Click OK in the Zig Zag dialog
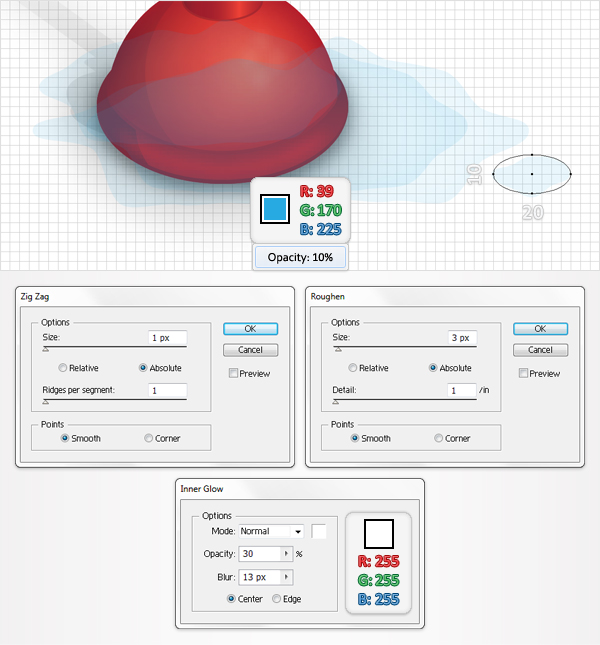This screenshot has width=600, height=645. [x=250, y=329]
